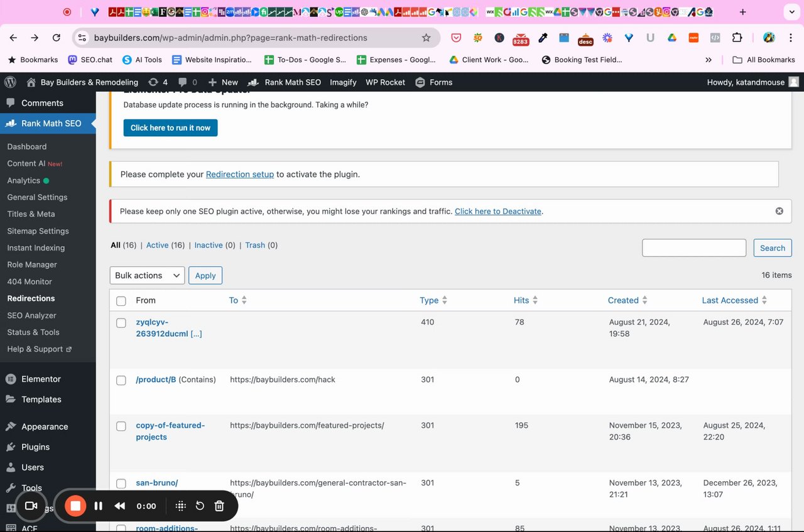Follow the Redirection setup link
This screenshot has height=532, width=804.
point(240,174)
